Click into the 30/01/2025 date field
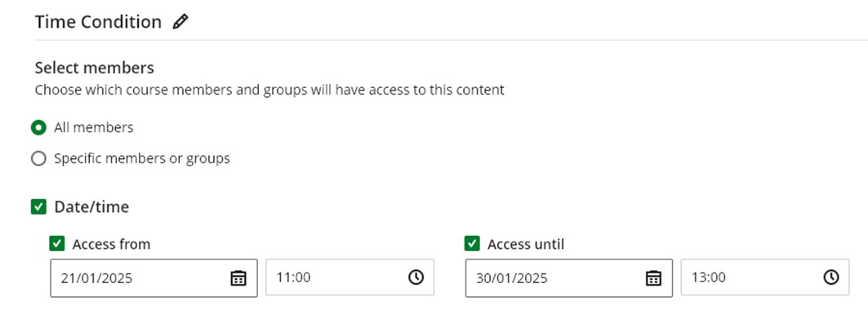The height and width of the screenshot is (310, 868). tap(569, 278)
